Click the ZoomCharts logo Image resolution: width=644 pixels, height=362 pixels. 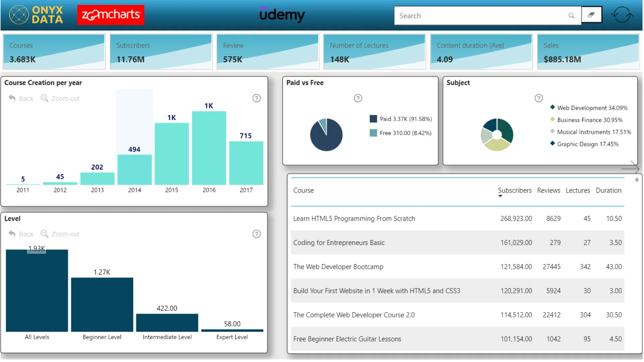pos(111,15)
